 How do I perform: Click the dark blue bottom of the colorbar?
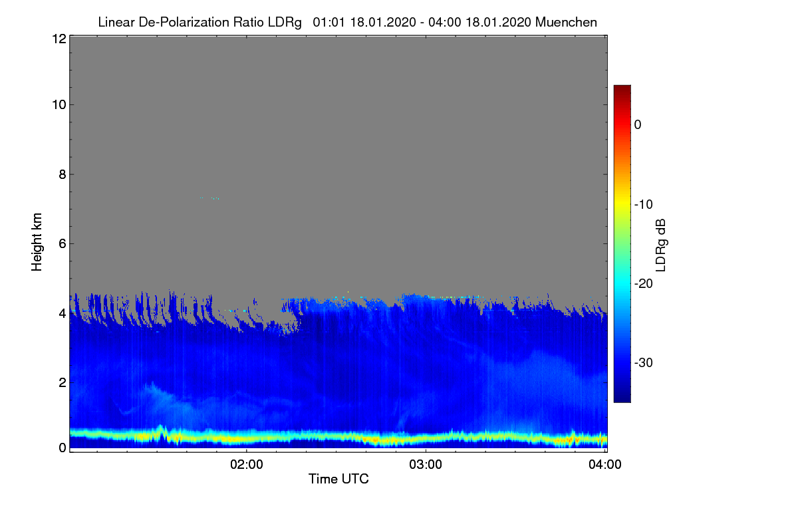pos(622,396)
